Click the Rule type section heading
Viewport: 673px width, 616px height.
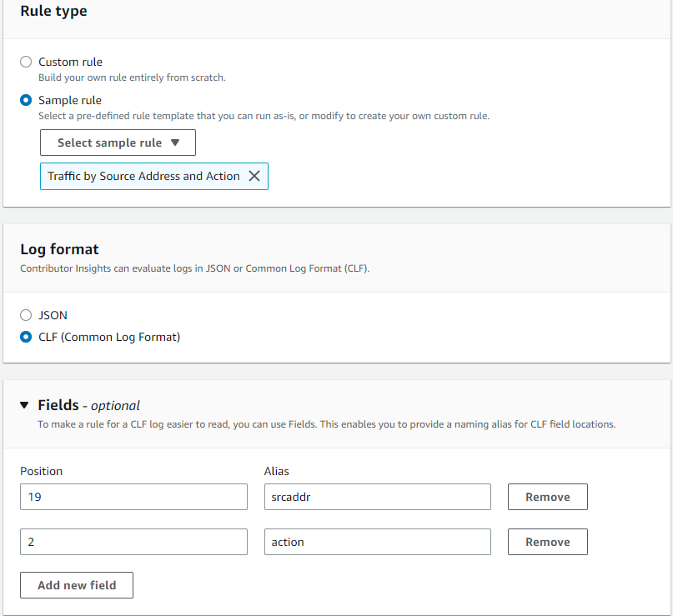click(x=53, y=11)
